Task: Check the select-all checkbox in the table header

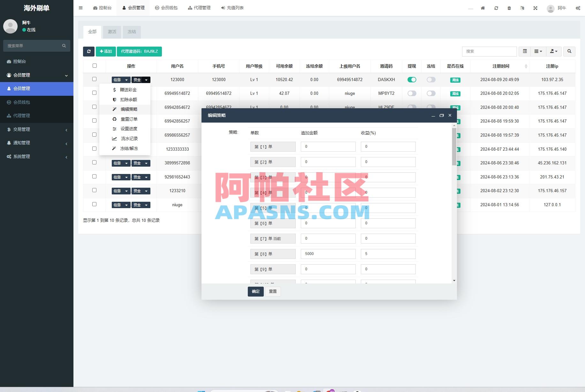Action: pos(95,65)
